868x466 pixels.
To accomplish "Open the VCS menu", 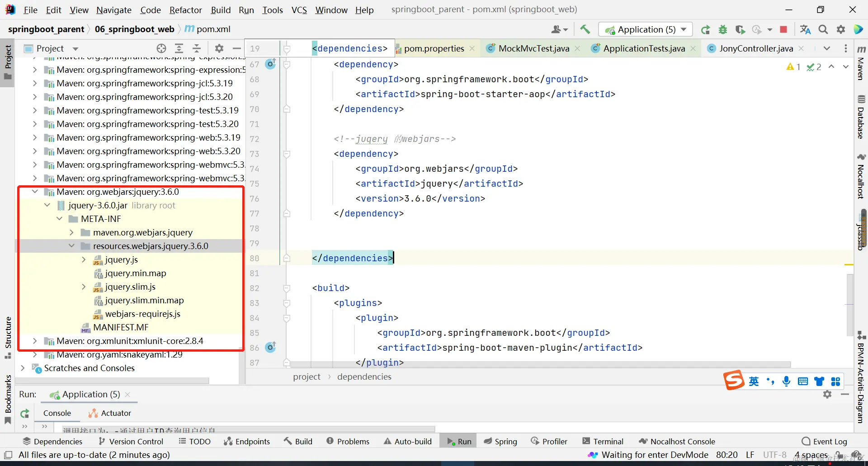I will point(299,10).
